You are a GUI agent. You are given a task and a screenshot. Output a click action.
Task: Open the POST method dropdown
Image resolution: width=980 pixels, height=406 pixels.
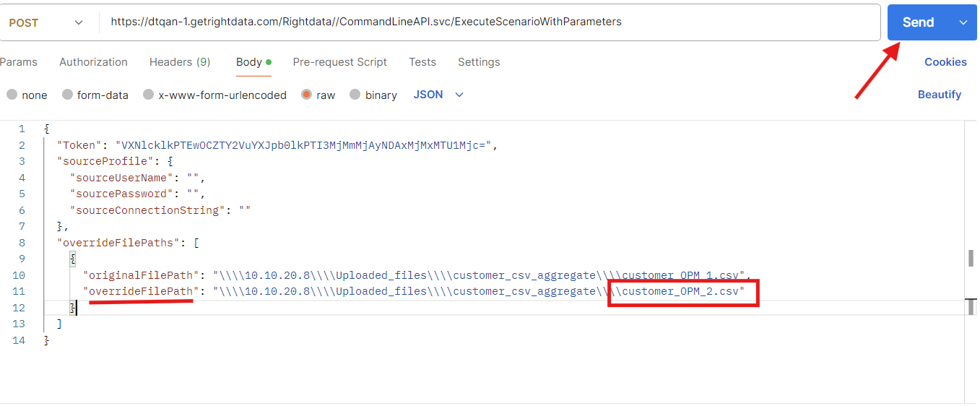45,22
